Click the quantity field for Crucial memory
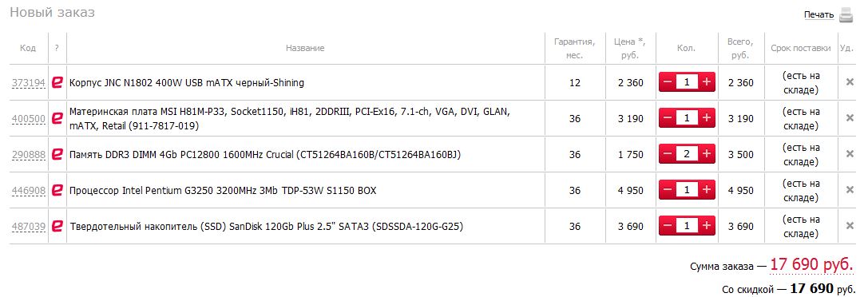The width and height of the screenshot is (868, 297). [x=687, y=154]
